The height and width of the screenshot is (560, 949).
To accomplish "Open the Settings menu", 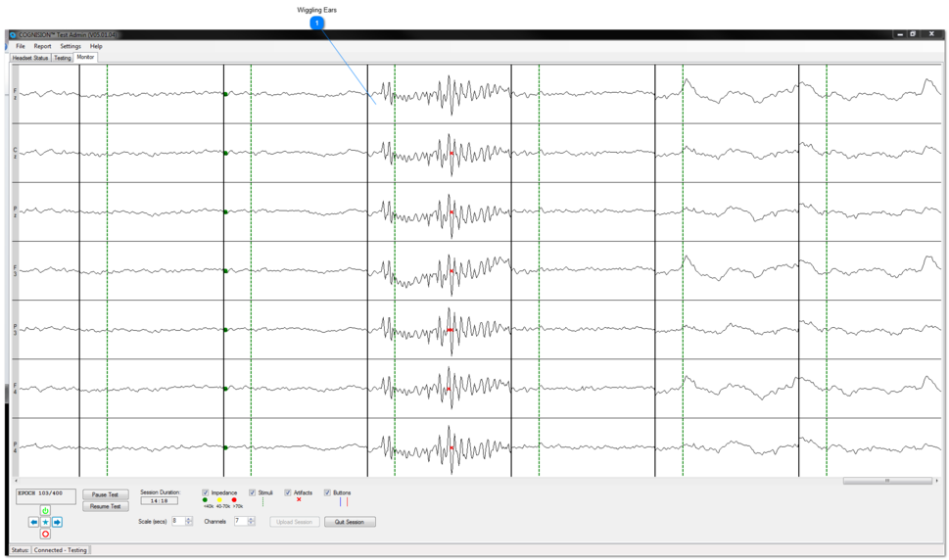I will point(71,46).
